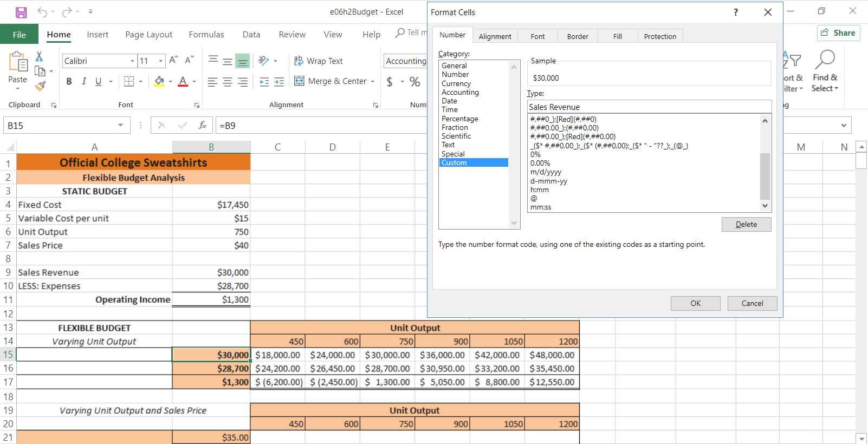Open the font size dropdown
Image resolution: width=868 pixels, height=444 pixels.
pos(160,61)
